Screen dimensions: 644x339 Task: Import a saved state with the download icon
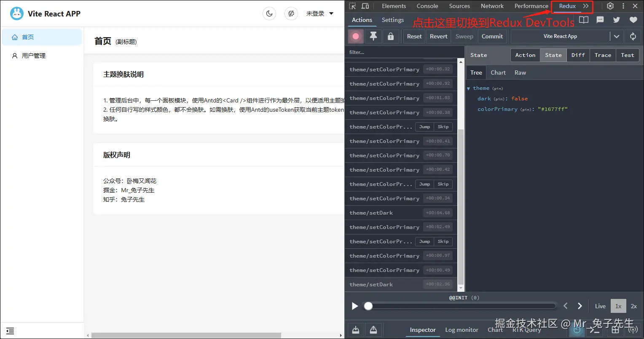(x=355, y=329)
